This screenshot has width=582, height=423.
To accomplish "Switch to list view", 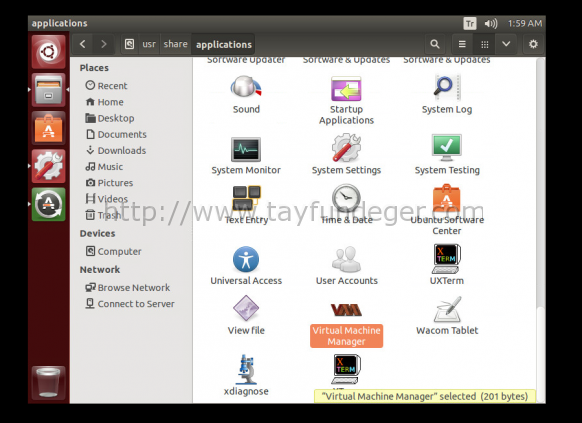I will (x=462, y=44).
